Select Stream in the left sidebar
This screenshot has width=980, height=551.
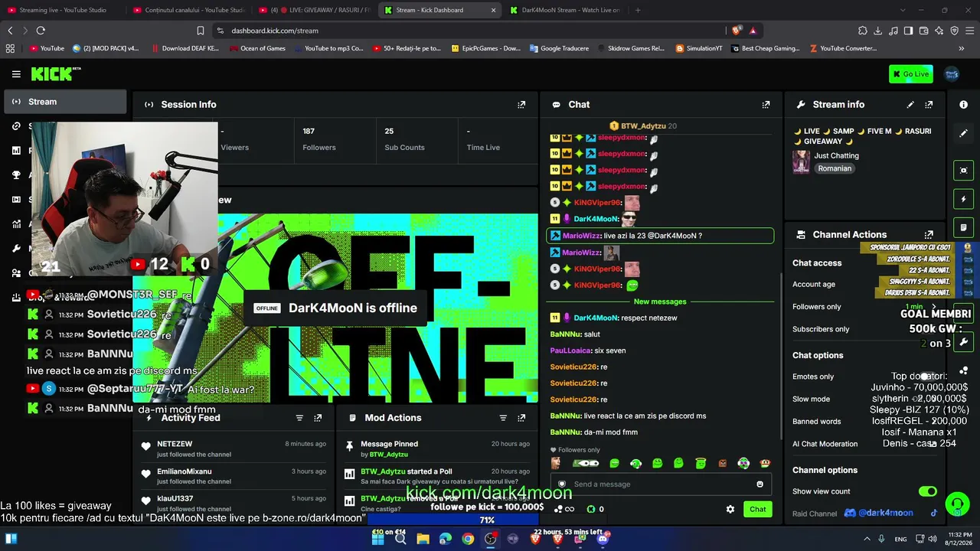66,102
